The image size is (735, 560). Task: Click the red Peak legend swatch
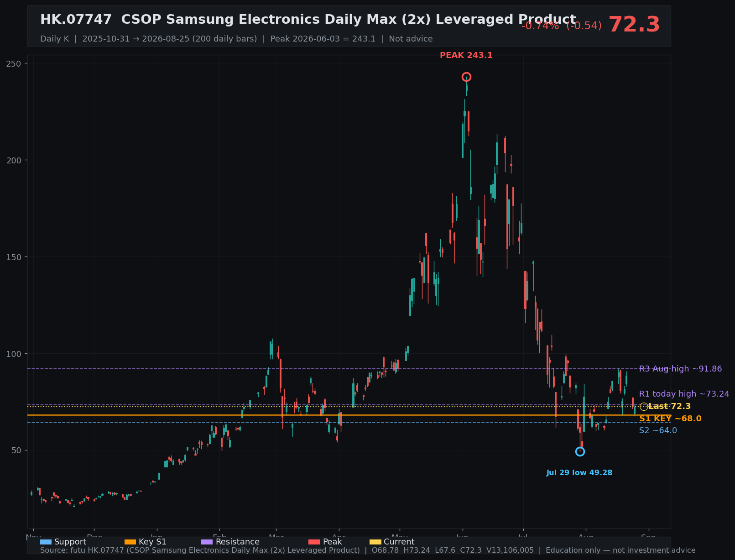point(314,542)
